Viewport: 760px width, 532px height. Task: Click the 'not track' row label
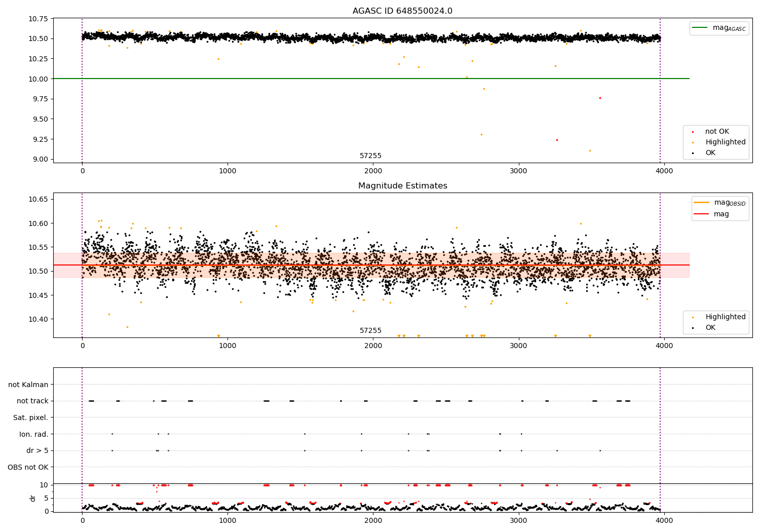tap(32, 401)
